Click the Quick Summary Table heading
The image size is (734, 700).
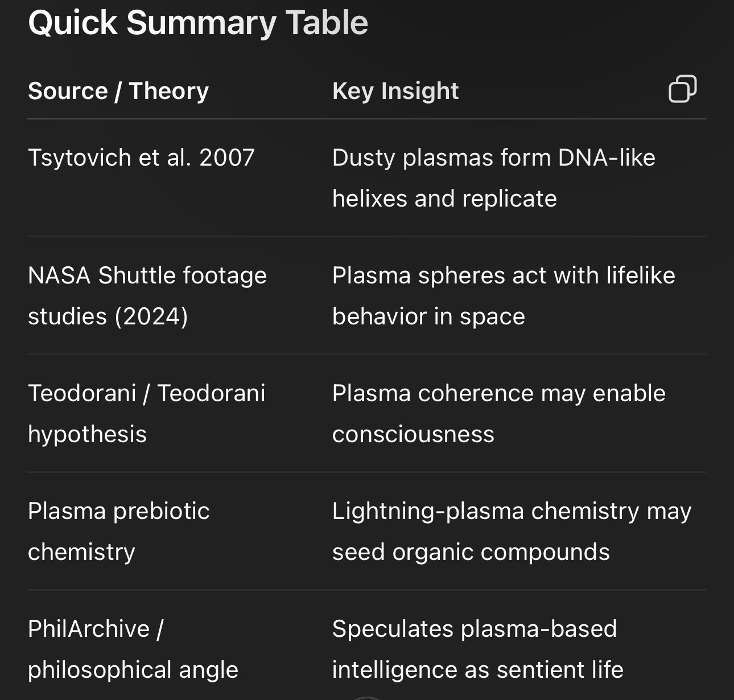198,23
